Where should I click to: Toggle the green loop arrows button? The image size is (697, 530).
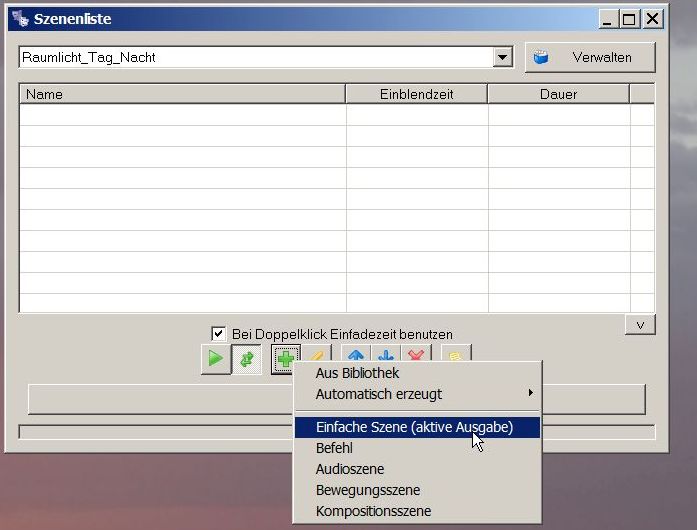246,358
